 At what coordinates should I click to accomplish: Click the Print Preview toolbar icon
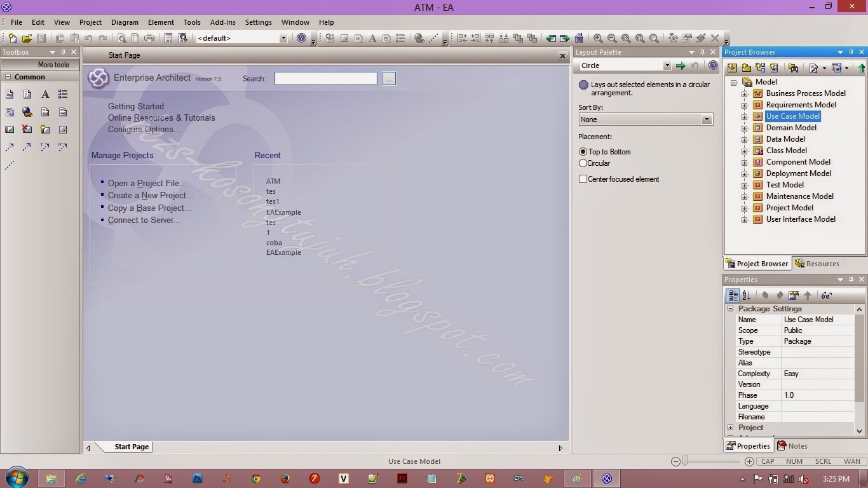[x=121, y=38]
